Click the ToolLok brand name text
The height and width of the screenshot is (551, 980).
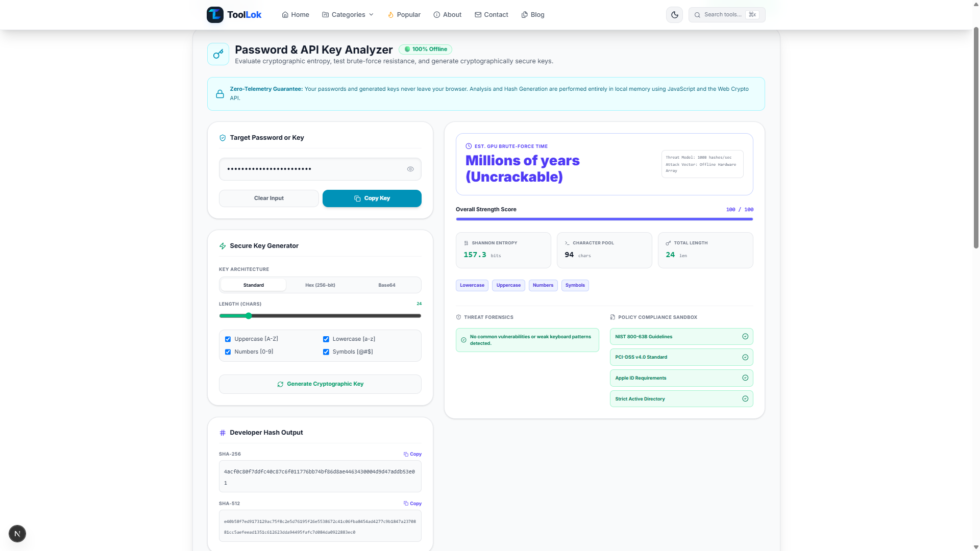[x=244, y=15]
